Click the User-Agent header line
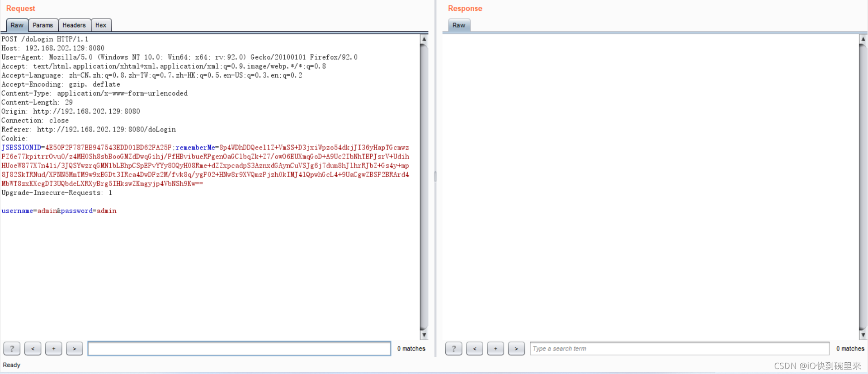This screenshot has height=374, width=868. pos(179,57)
